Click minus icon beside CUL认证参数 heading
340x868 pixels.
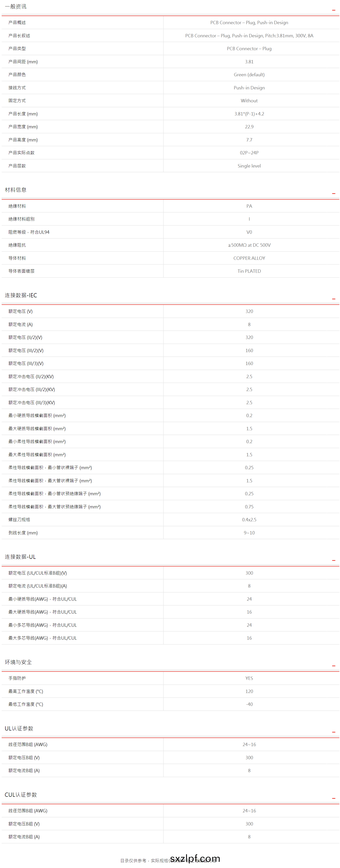coord(333,798)
